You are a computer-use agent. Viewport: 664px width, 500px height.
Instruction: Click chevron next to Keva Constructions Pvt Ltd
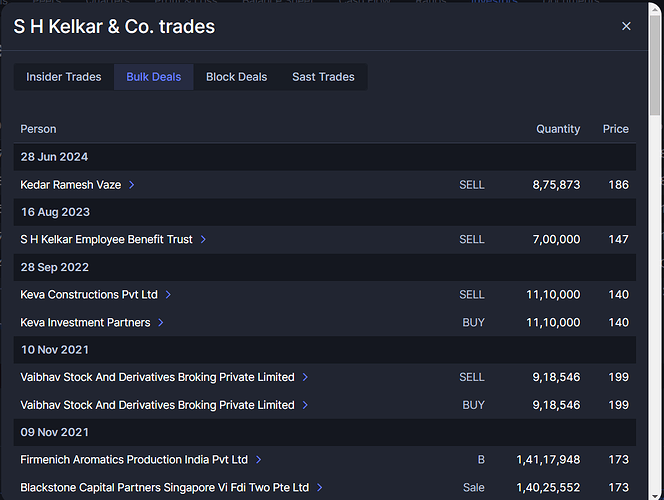click(x=169, y=295)
